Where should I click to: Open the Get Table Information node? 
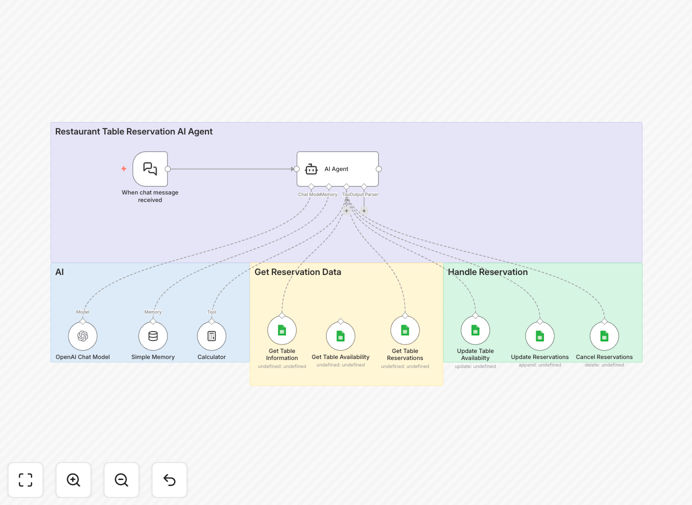[x=282, y=330]
